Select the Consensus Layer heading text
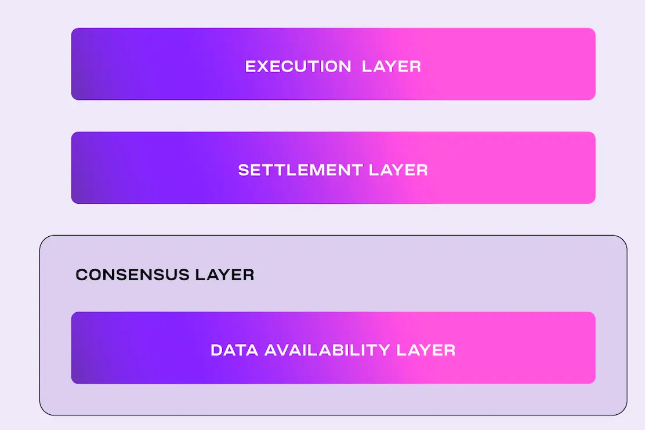The width and height of the screenshot is (645, 430). click(165, 274)
